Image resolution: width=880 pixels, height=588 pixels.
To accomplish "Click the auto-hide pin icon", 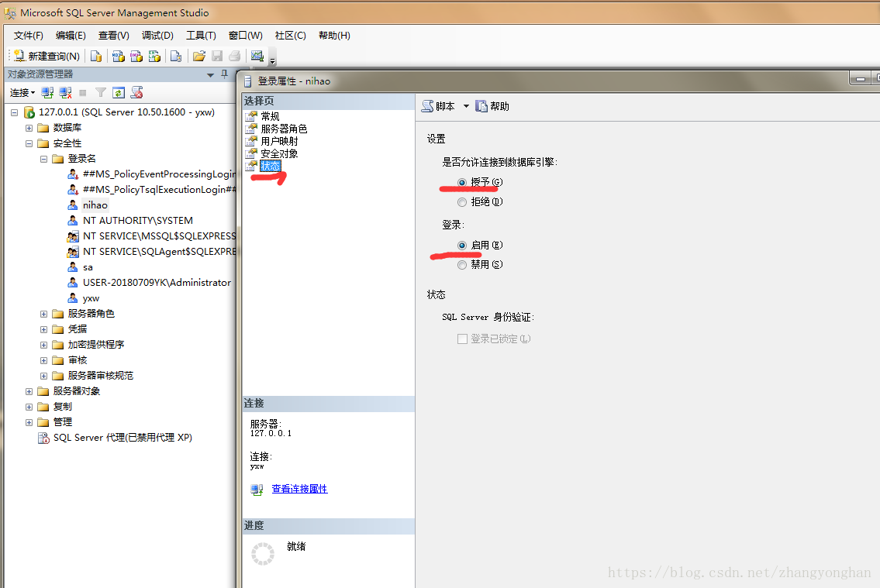I will coord(225,74).
